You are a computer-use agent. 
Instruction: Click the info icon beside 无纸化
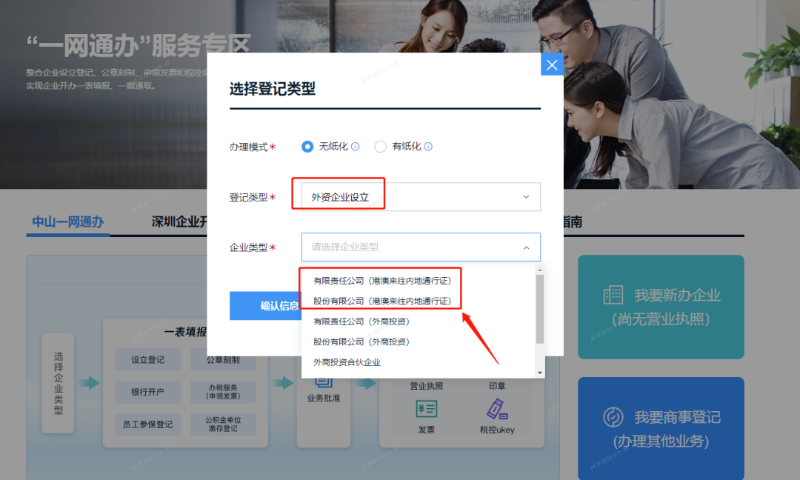pyautogui.click(x=355, y=147)
